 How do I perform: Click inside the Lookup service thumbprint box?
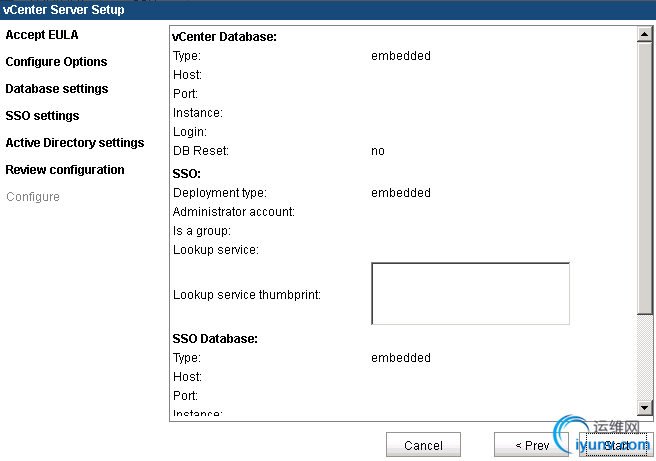(470, 294)
